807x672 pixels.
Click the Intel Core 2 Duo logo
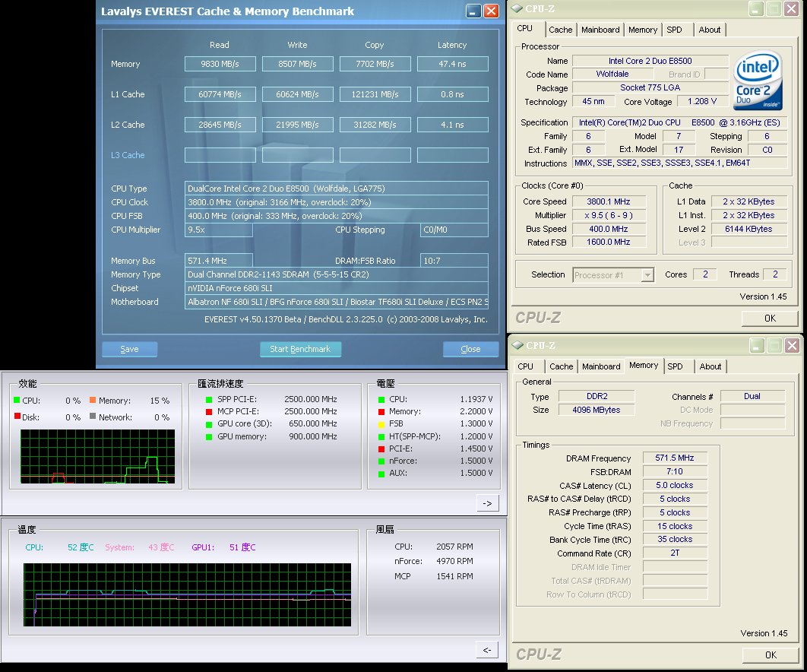point(758,80)
